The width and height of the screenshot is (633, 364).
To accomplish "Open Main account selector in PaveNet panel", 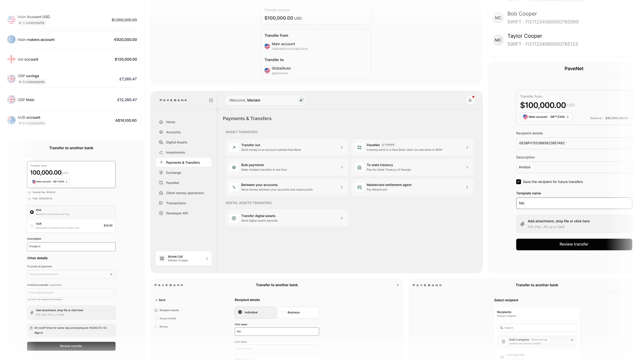I will point(546,117).
